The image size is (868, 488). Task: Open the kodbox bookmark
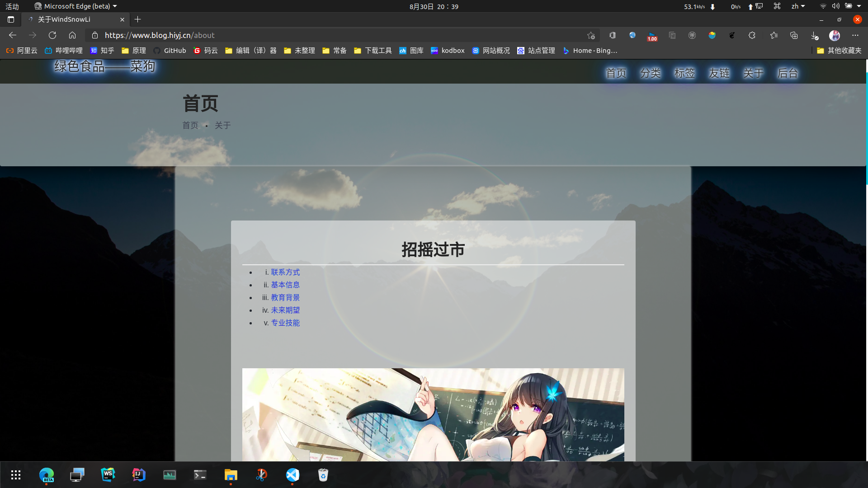pyautogui.click(x=448, y=51)
